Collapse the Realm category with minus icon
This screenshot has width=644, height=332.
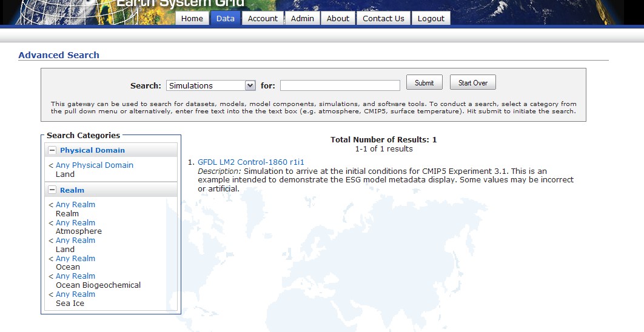[x=52, y=190]
